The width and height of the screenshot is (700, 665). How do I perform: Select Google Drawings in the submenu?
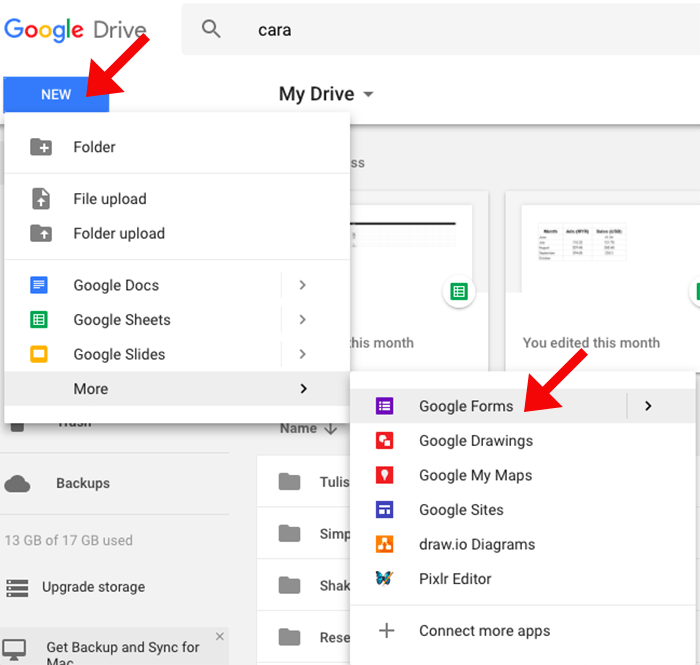(523, 441)
